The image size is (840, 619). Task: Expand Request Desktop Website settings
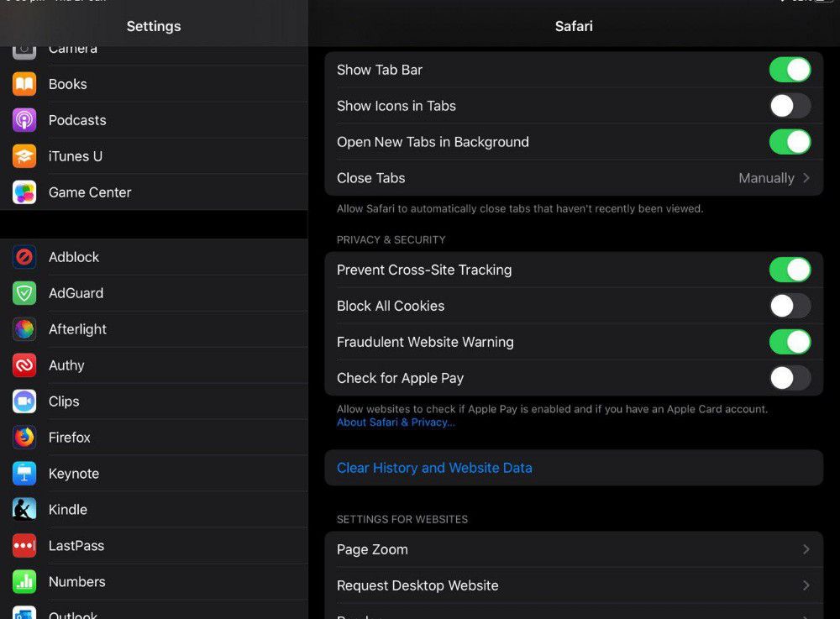pos(573,585)
